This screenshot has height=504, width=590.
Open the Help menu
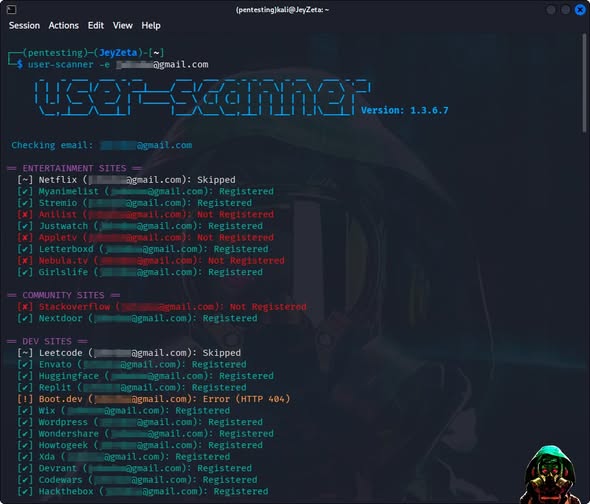point(151,26)
